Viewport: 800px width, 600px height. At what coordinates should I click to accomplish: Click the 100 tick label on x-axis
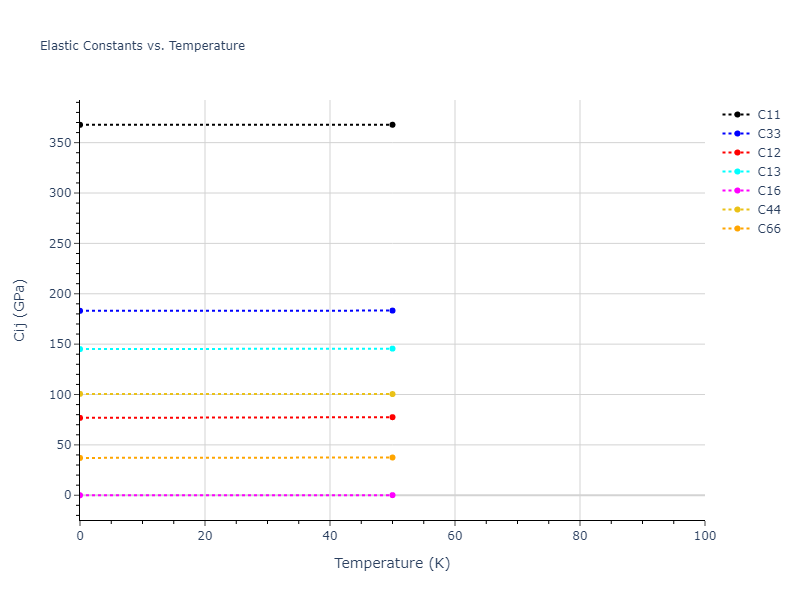(x=704, y=536)
